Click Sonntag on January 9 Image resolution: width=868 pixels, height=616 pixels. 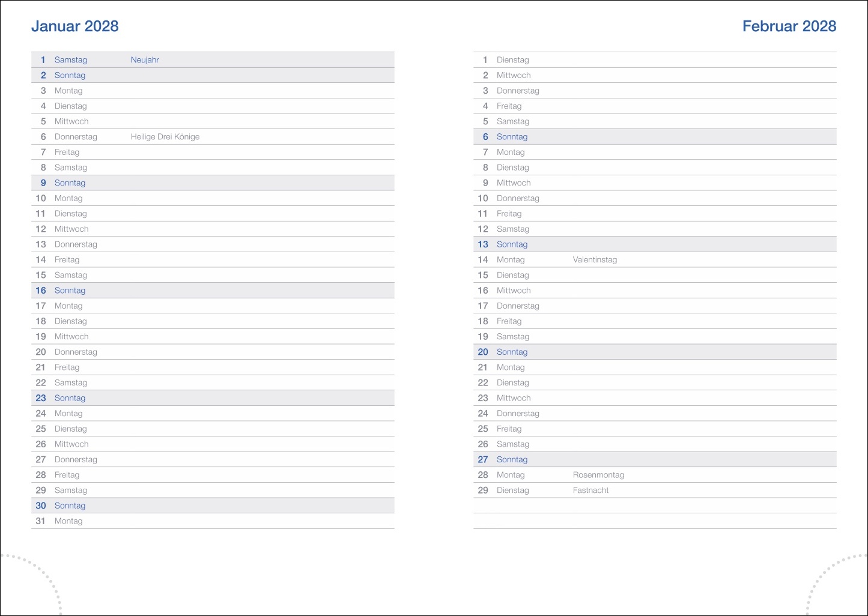[x=70, y=183]
